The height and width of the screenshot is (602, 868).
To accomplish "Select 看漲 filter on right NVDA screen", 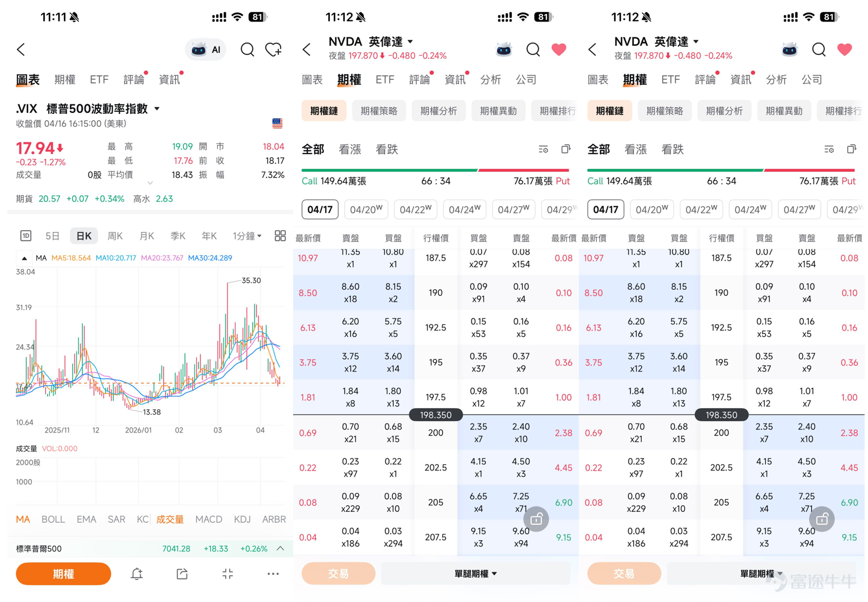I will (x=636, y=150).
